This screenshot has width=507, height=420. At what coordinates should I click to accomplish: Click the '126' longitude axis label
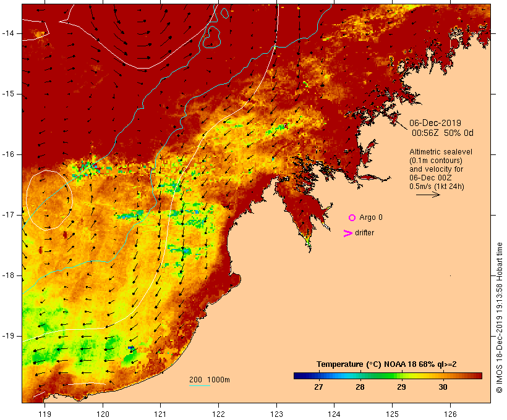tap(450, 414)
